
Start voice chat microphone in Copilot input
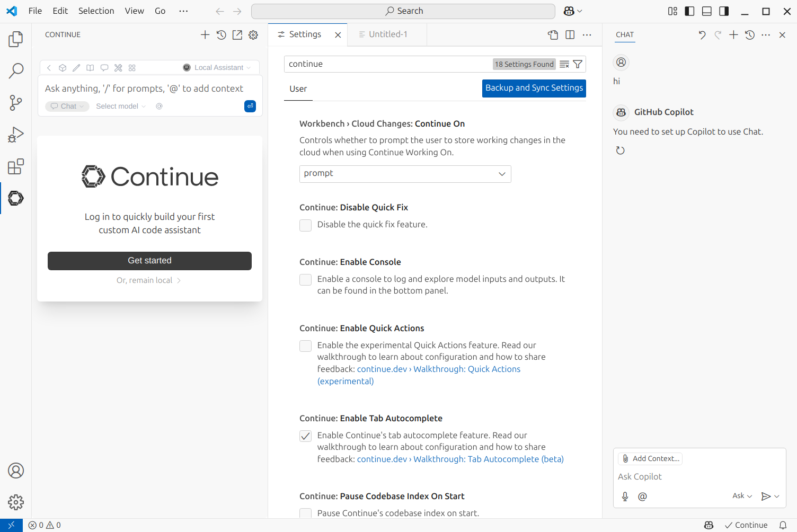[x=625, y=496]
